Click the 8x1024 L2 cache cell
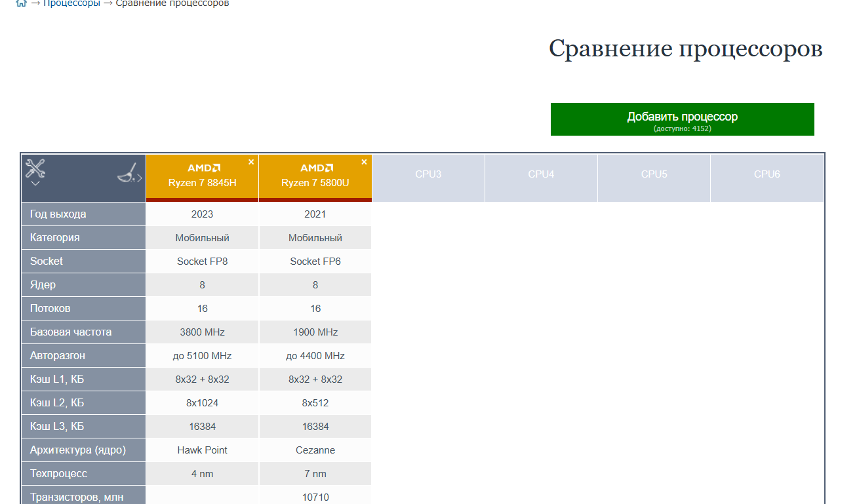The height and width of the screenshot is (504, 857). [203, 403]
